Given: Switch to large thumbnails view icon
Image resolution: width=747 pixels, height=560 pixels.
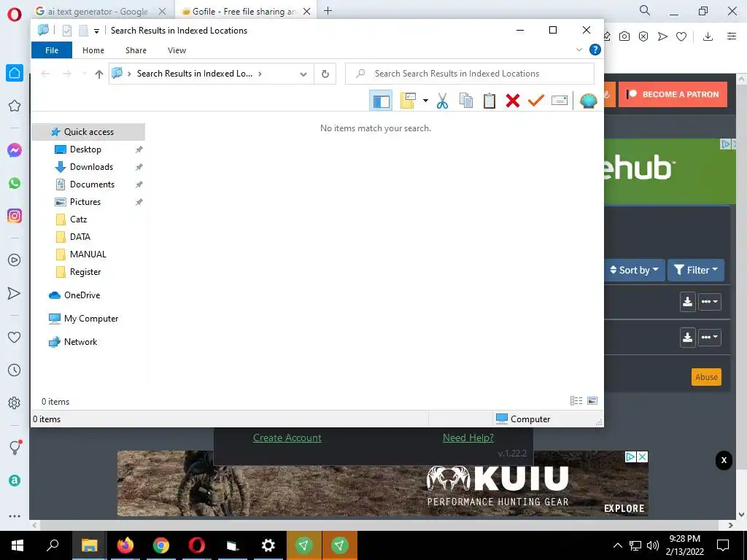Looking at the screenshot, I should (x=592, y=401).
